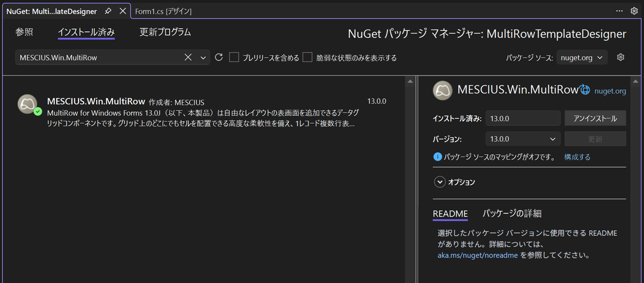Open the aka.ms/nuget/noreadme link

point(478,255)
